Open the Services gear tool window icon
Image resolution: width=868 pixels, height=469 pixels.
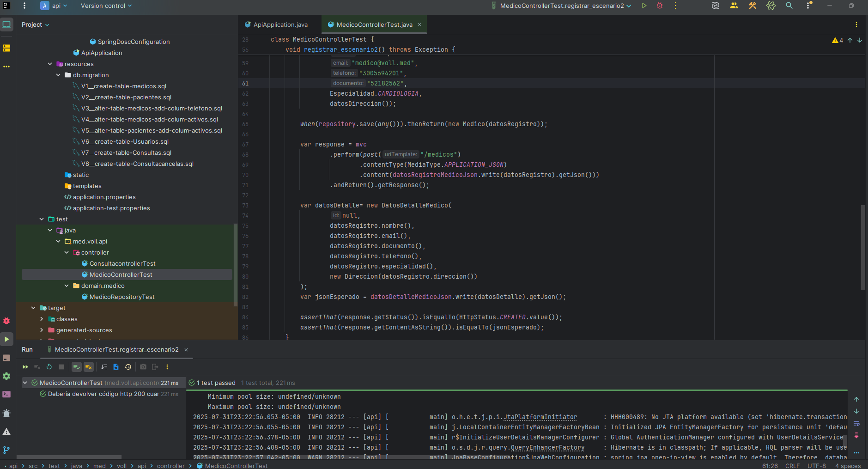6,376
